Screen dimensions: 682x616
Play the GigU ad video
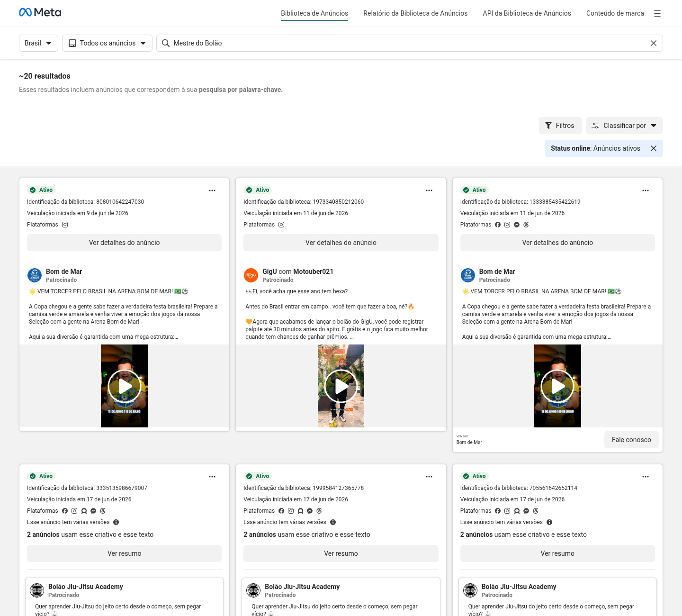341,386
